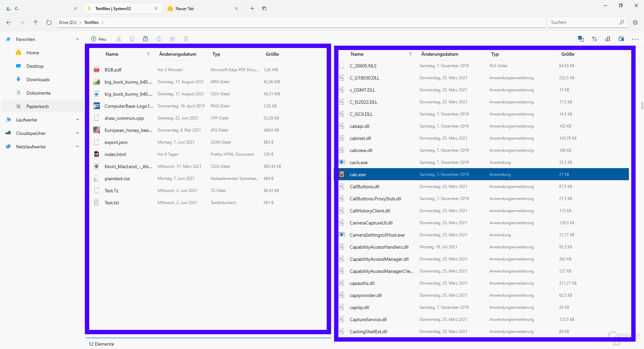Rename the selected item from the toolbar

159,39
